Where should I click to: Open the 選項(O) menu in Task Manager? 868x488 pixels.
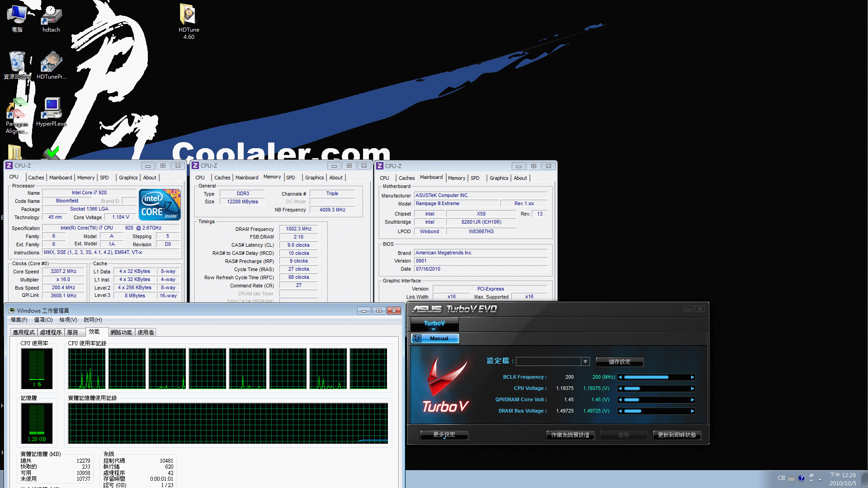[x=43, y=320]
